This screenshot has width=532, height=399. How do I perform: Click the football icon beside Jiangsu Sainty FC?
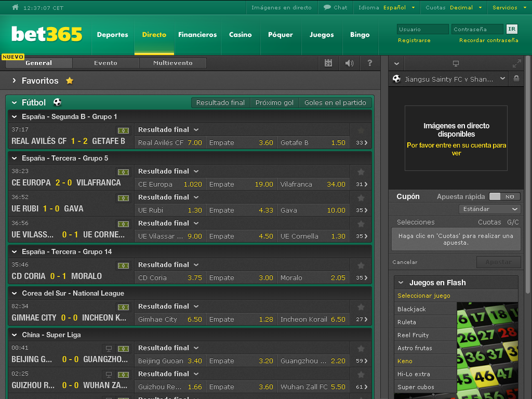pyautogui.click(x=396, y=79)
